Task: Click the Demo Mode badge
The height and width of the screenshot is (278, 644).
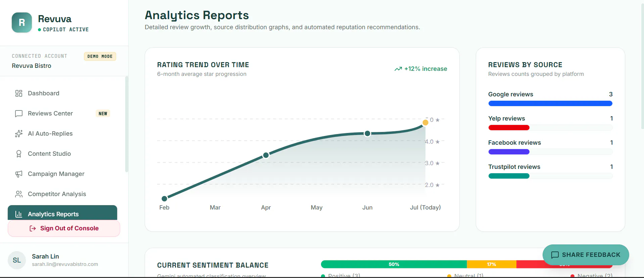Action: [x=100, y=56]
